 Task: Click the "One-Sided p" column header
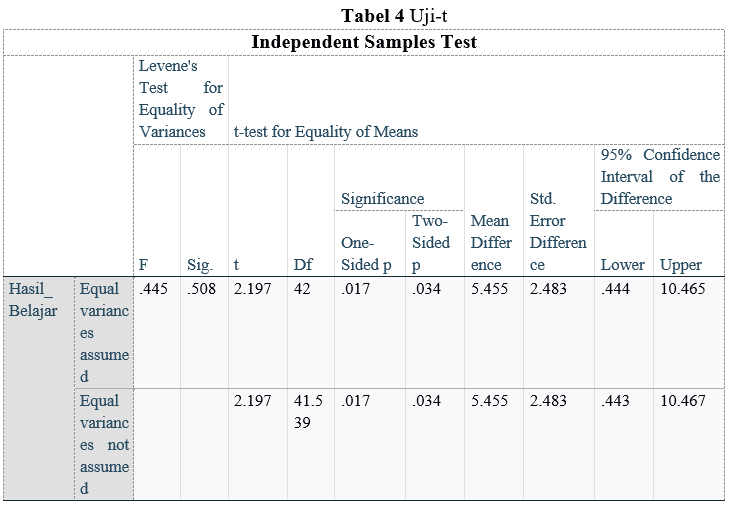[365, 253]
